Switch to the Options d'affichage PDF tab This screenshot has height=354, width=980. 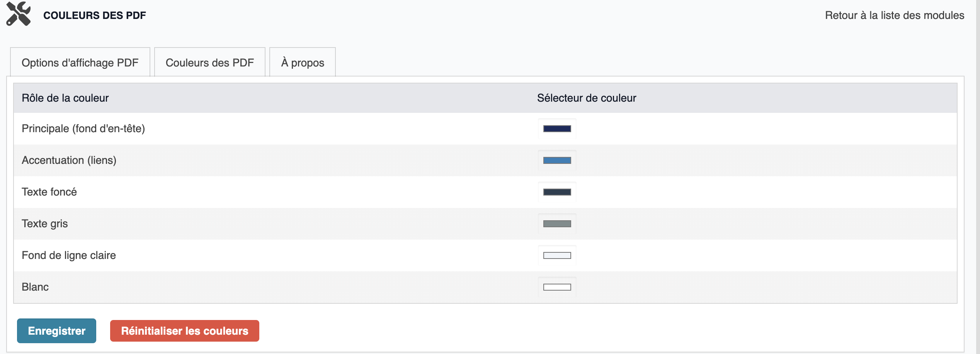[x=80, y=62]
